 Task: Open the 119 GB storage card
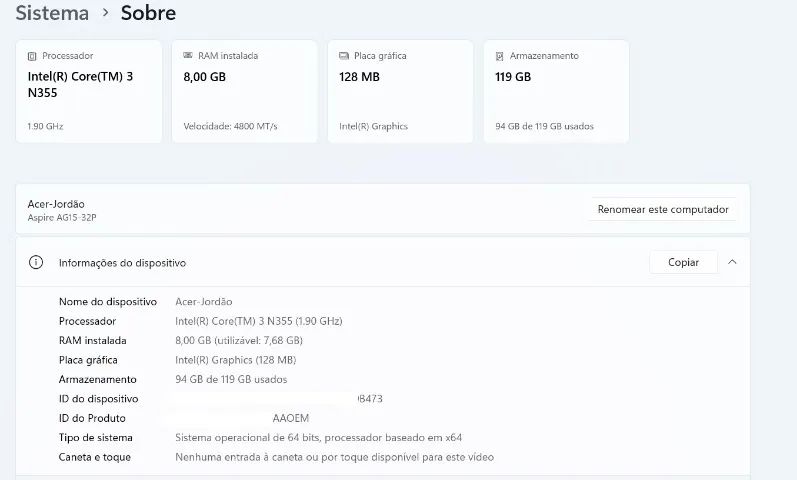(x=556, y=92)
